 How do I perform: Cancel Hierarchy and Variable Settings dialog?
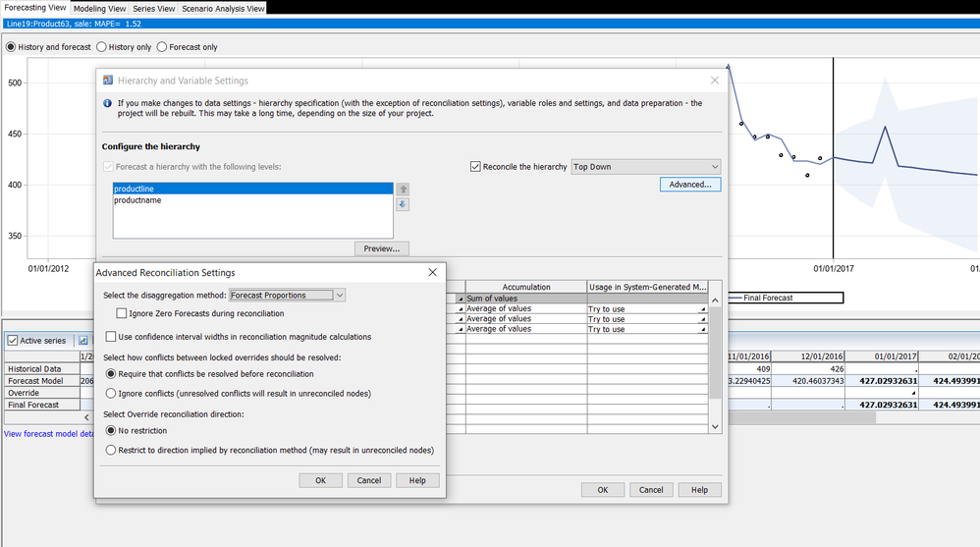tap(651, 489)
